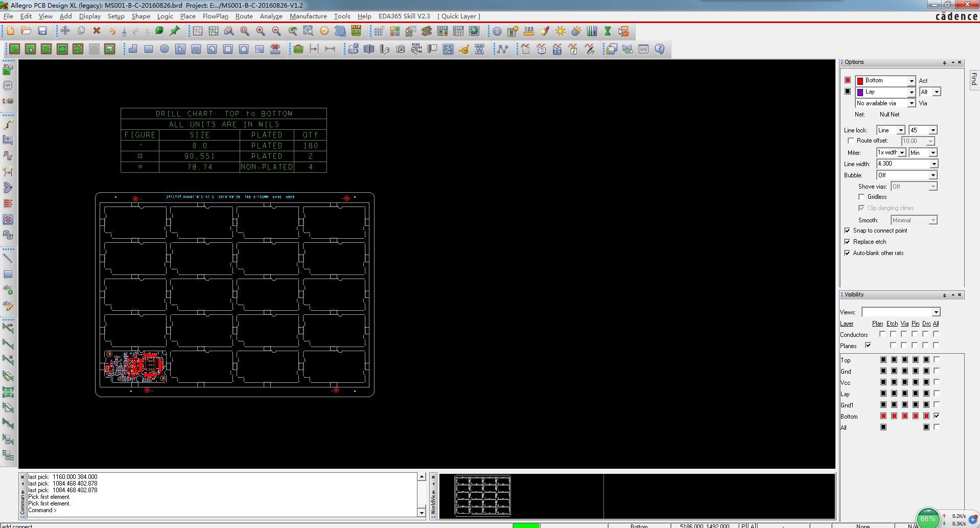Open the File menu
This screenshot has width=980, height=528.
(8, 16)
